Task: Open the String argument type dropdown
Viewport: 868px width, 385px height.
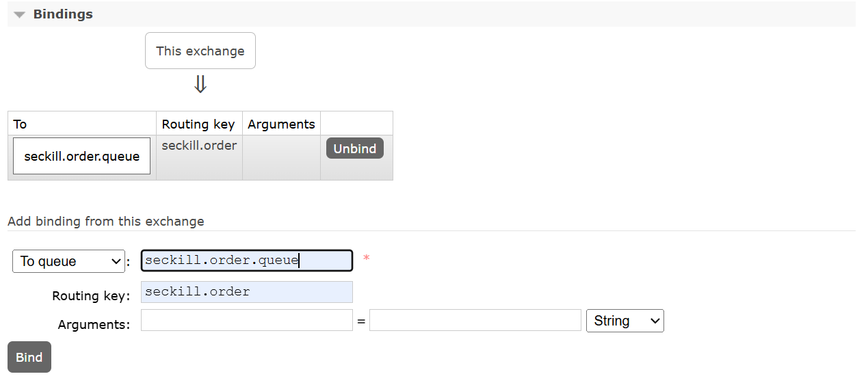Action: pos(625,321)
